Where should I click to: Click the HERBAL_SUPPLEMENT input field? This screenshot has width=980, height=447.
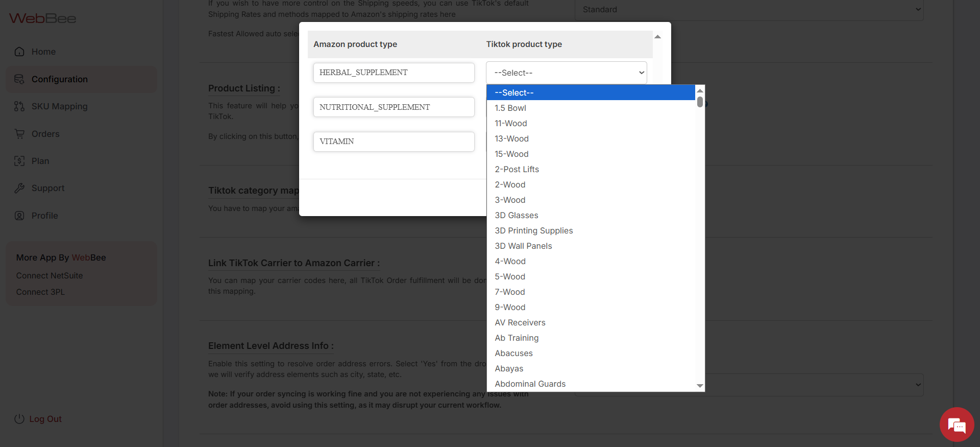[x=394, y=73]
